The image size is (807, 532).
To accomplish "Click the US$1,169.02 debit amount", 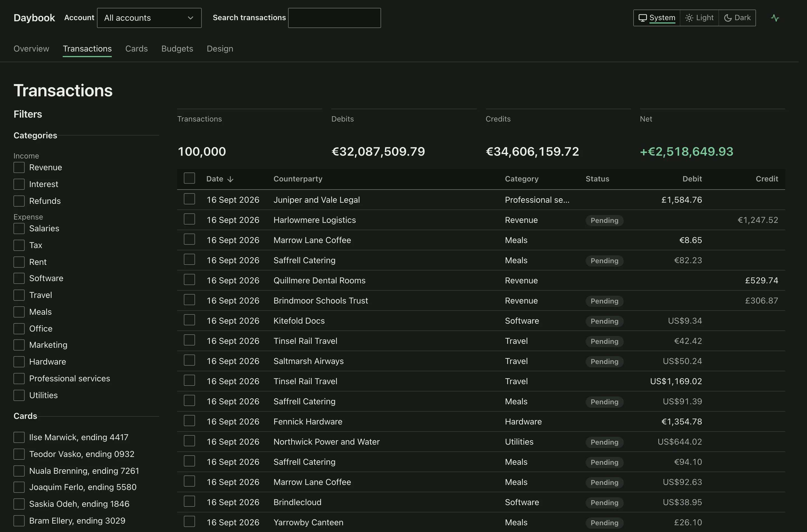I will (x=676, y=381).
